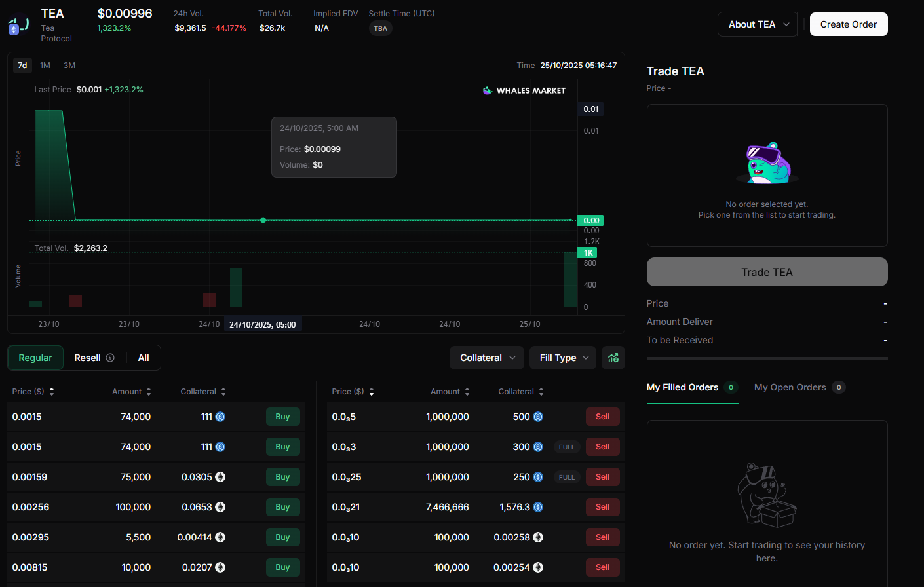Click the USDC coin icon in 0.0015 row
Image resolution: width=924 pixels, height=587 pixels.
220,417
